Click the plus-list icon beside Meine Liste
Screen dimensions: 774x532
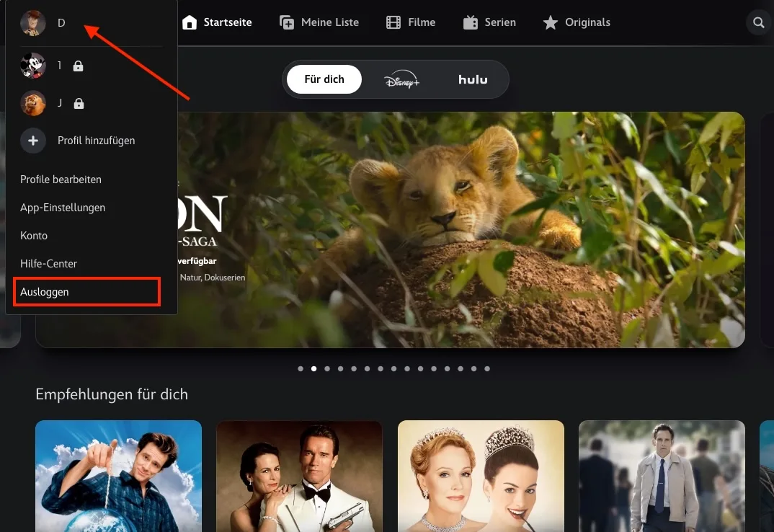coord(287,22)
